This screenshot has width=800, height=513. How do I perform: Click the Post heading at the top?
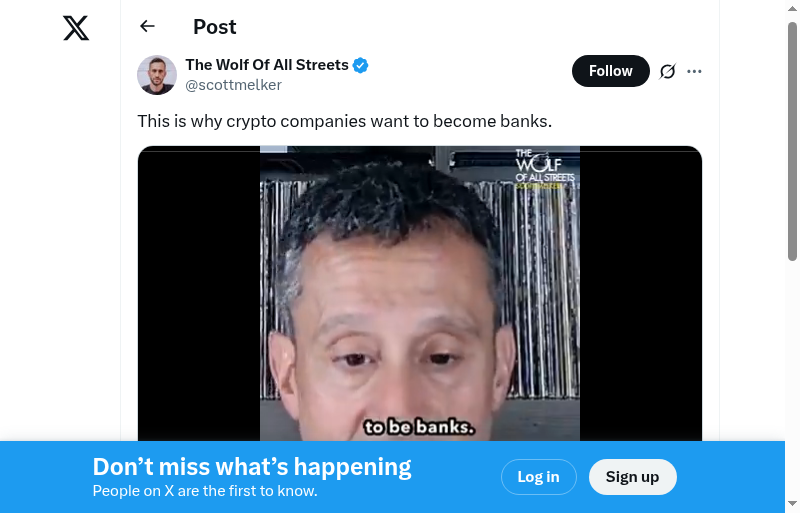pos(215,27)
